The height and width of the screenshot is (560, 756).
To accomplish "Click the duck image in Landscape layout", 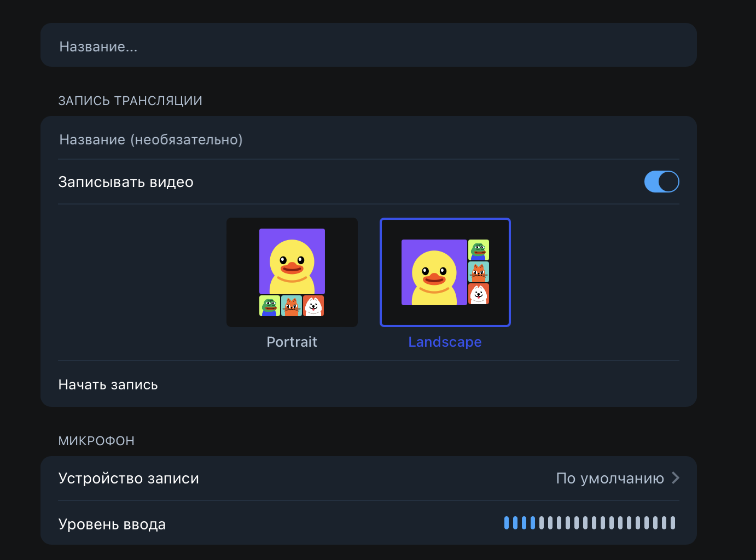I will [x=434, y=272].
